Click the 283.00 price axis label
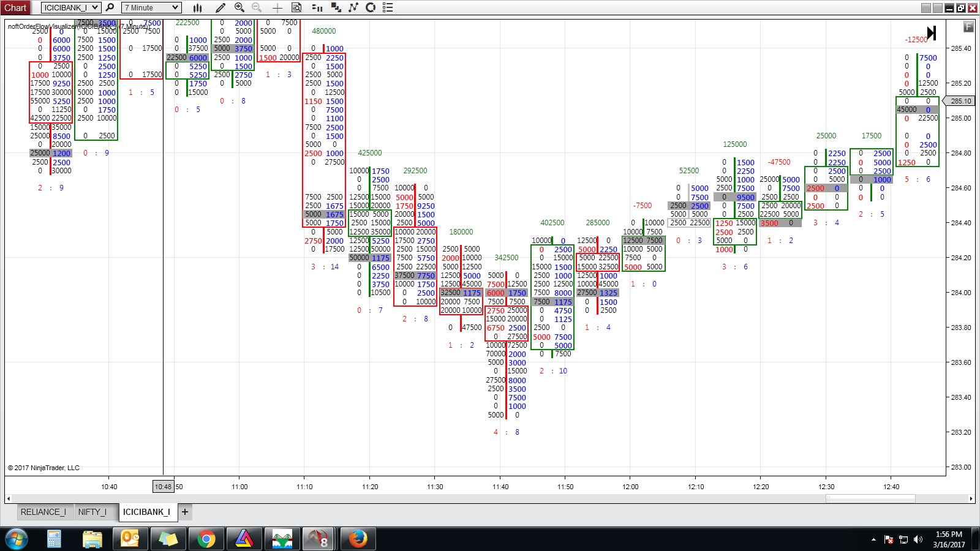980x551 pixels. click(x=961, y=467)
